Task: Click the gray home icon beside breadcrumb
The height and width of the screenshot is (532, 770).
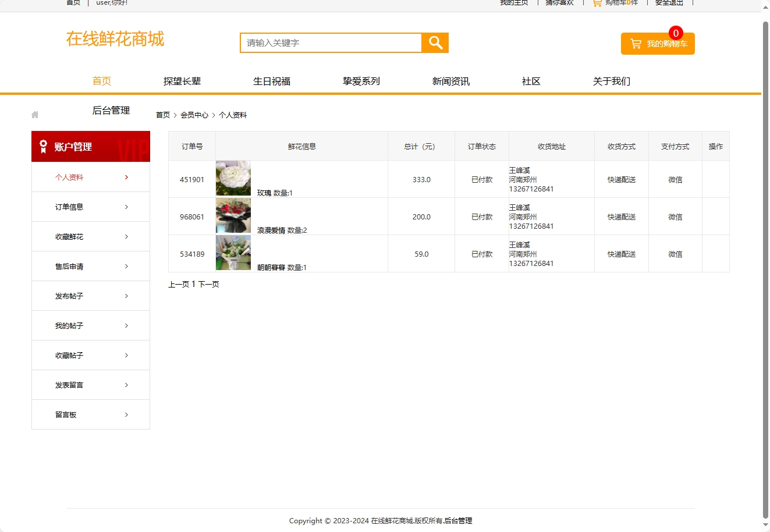Action: tap(35, 115)
